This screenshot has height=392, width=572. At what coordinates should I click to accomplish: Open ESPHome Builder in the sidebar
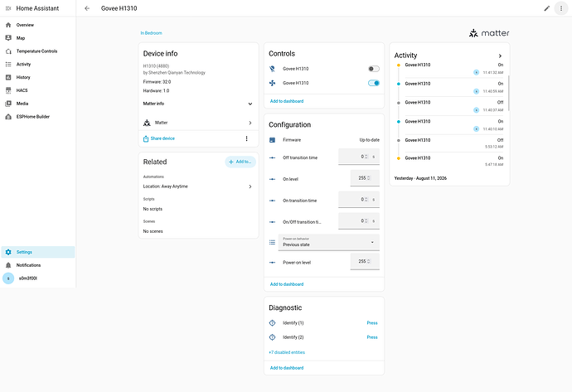(38, 117)
